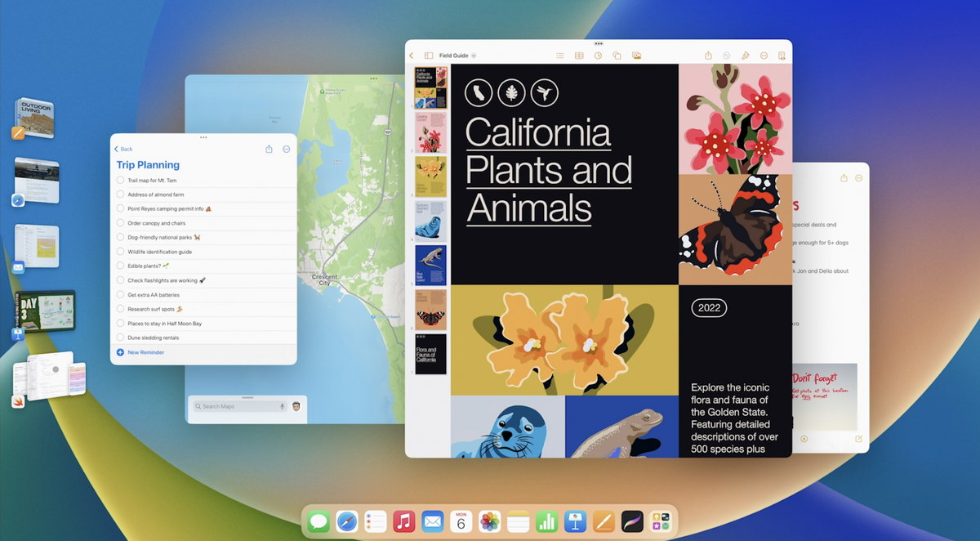Open Outdoor Living Pages window in Stage Manager
The image size is (980, 541).
pos(33,118)
